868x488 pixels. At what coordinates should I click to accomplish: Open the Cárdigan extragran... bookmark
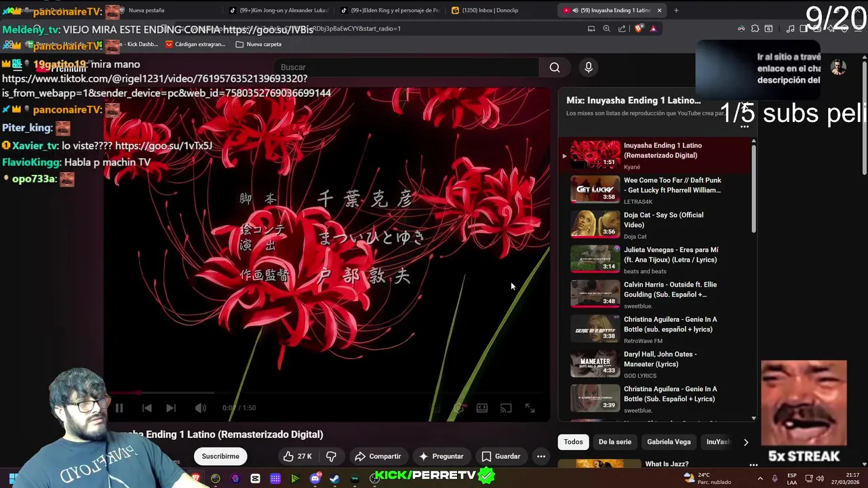pos(195,44)
